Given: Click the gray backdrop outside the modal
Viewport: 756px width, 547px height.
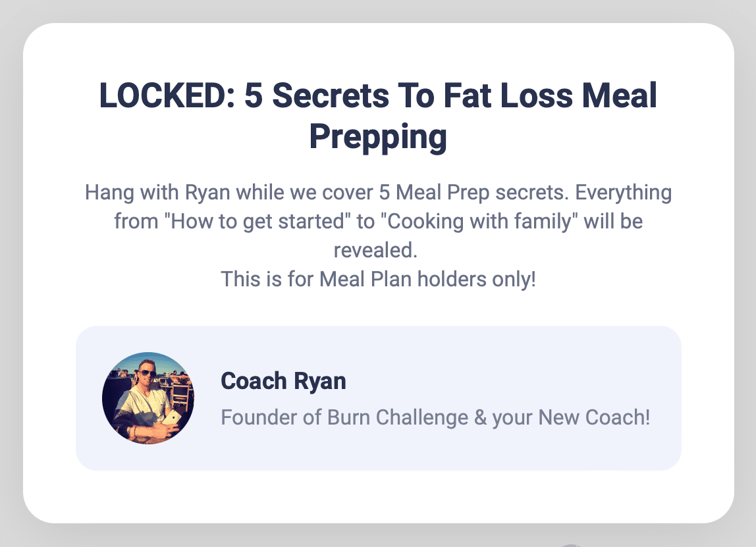Looking at the screenshot, I should click(11, 270).
